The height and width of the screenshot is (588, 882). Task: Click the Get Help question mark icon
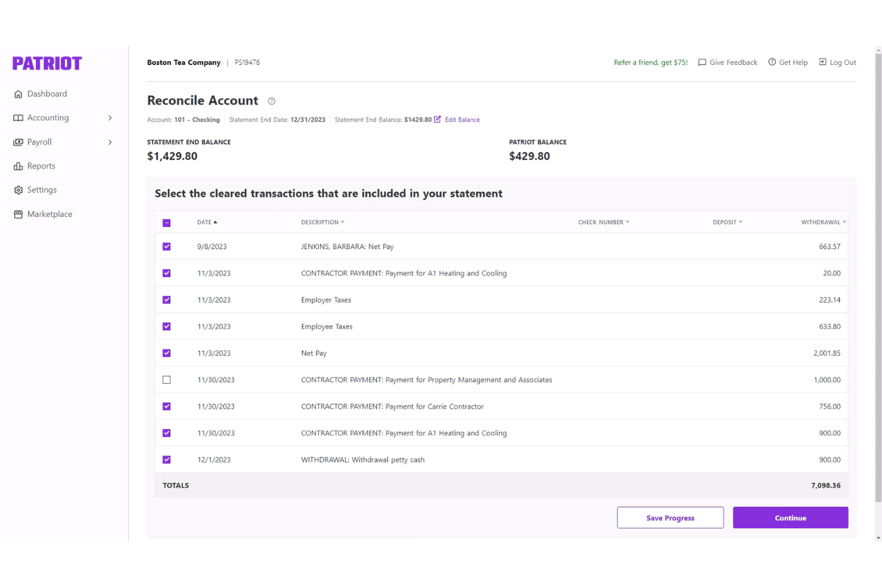tap(772, 62)
